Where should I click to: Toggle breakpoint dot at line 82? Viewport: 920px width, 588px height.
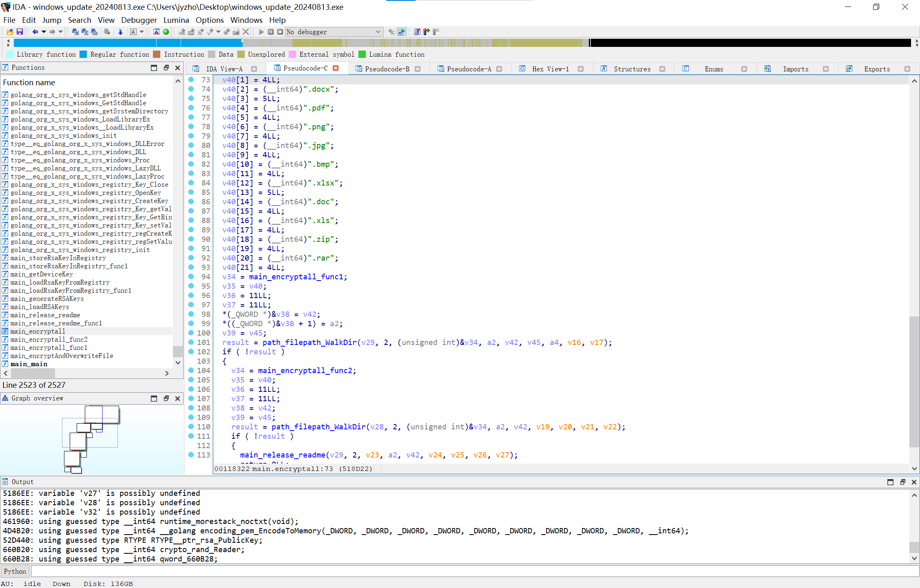[x=191, y=164]
